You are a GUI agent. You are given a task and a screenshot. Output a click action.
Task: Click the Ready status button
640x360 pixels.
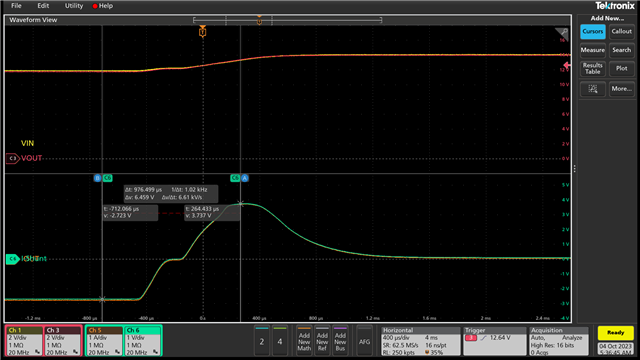[616, 333]
